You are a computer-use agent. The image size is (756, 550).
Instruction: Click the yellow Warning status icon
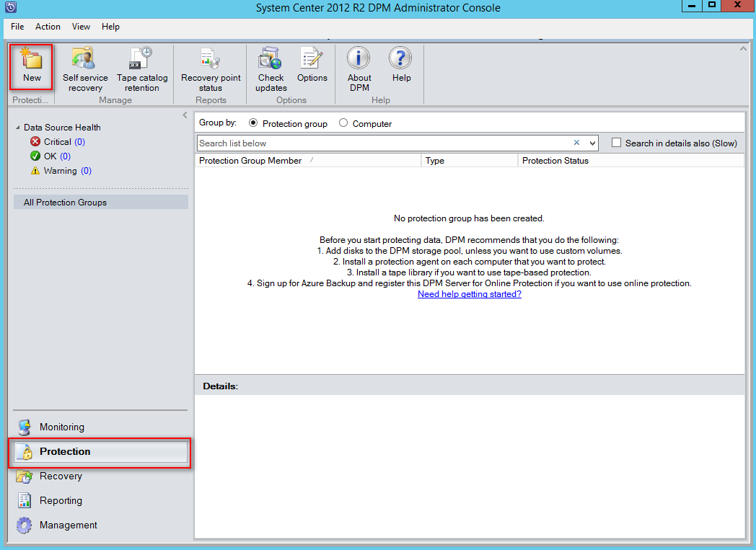(x=35, y=171)
